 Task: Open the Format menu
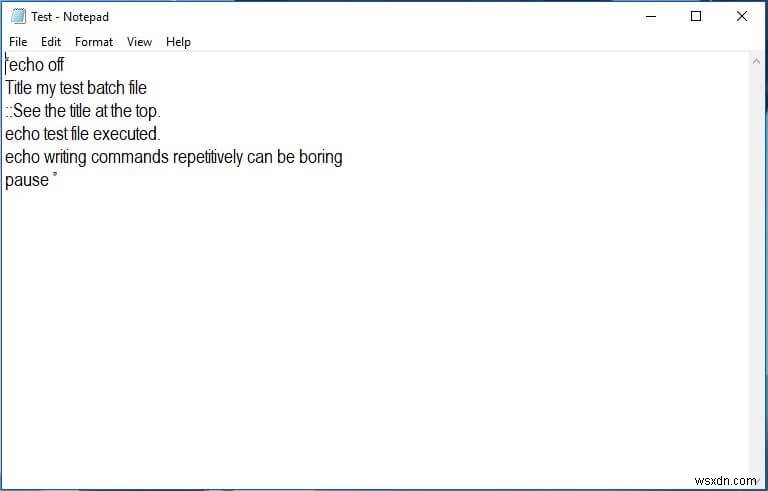(x=94, y=42)
